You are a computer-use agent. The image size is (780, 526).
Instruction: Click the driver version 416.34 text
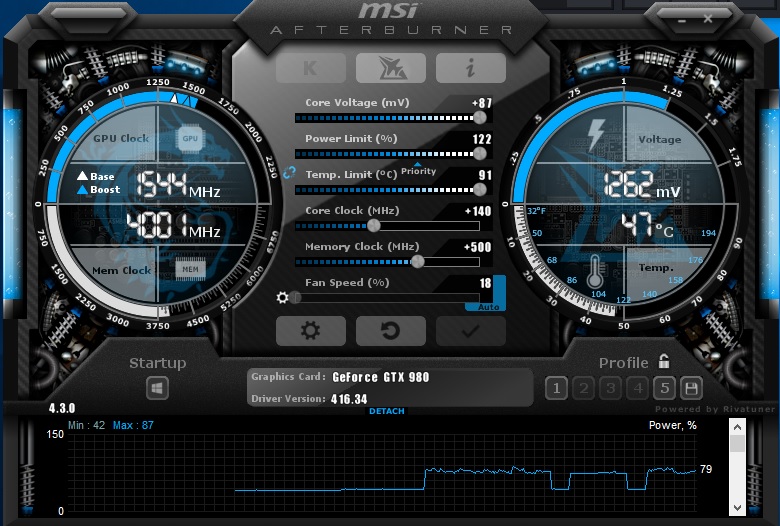click(349, 399)
